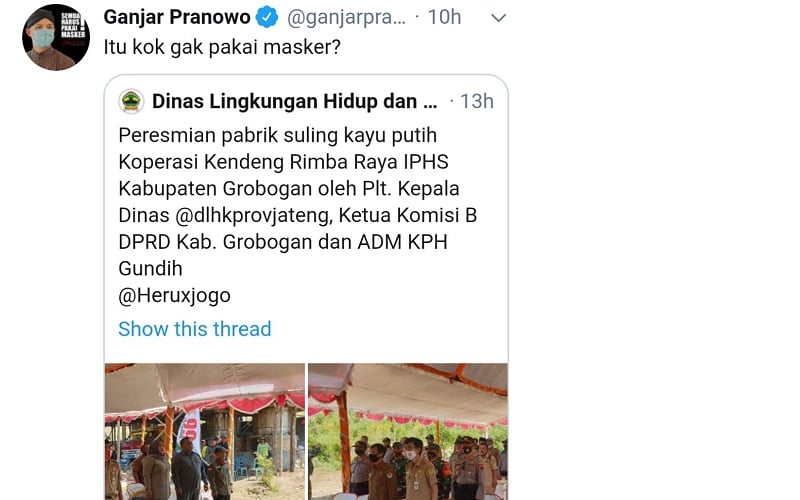Open the 13h quoted tweet timestamp
The width and height of the screenshot is (800, 500).
(x=477, y=101)
